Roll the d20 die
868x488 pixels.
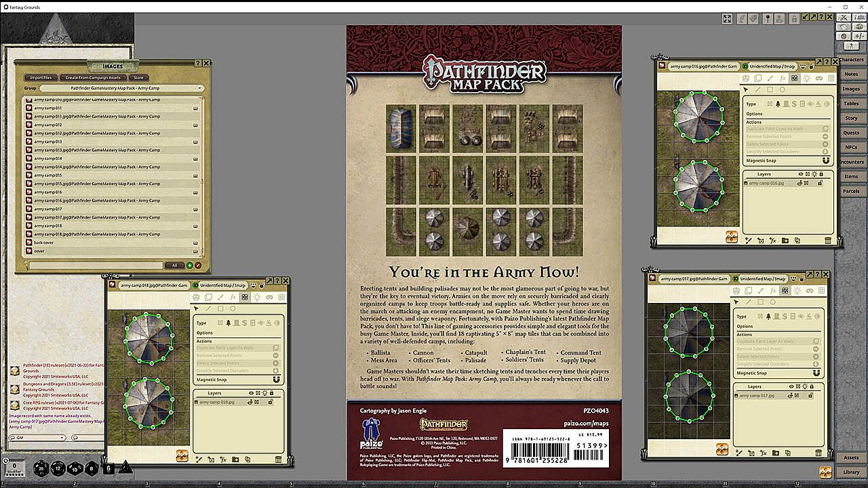point(42,468)
